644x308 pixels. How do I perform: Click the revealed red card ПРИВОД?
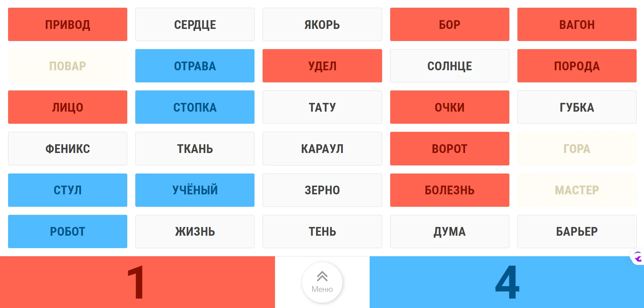(x=67, y=25)
